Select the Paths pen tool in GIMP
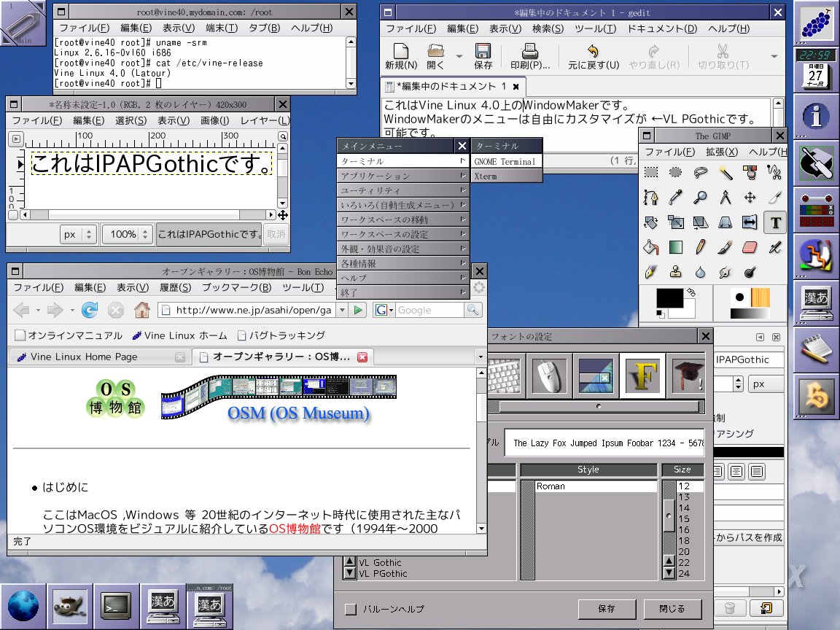 tap(651, 198)
